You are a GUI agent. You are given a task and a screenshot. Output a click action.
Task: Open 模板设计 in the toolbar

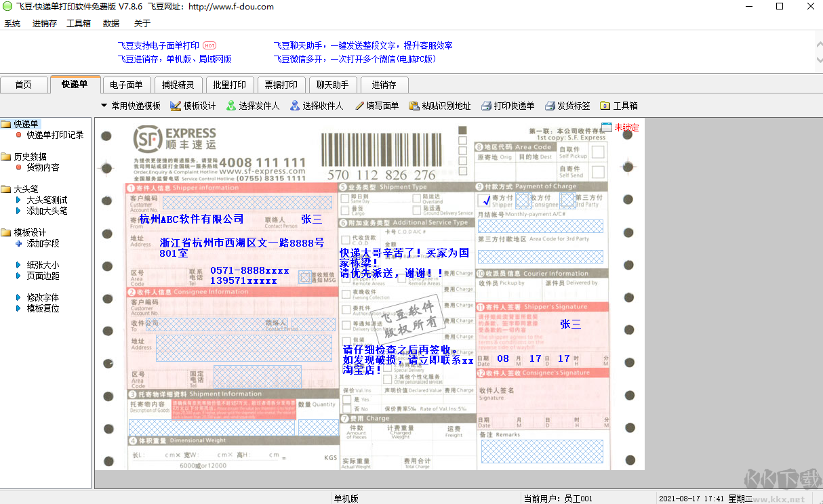click(193, 106)
